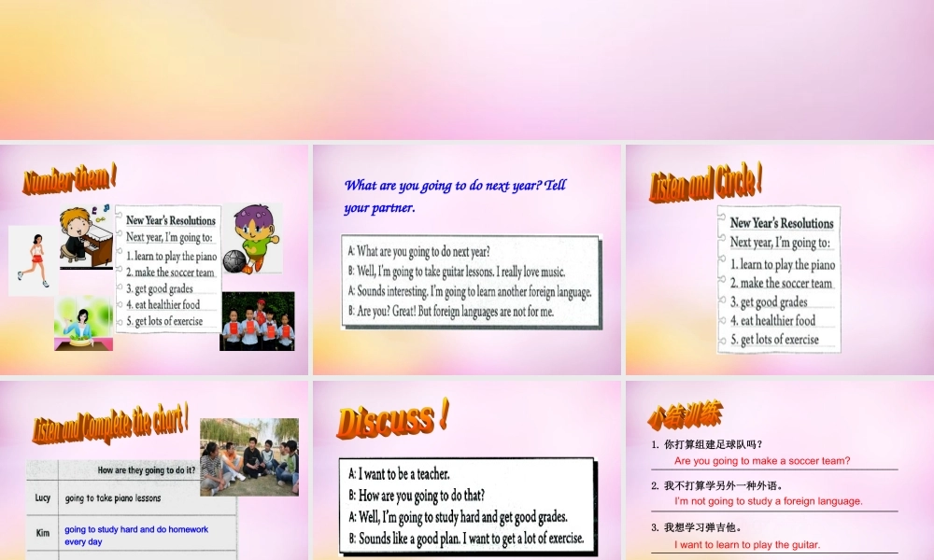This screenshot has width=934, height=560.
Task: Click the 'Number them!' WordArt title
Action: click(x=67, y=179)
